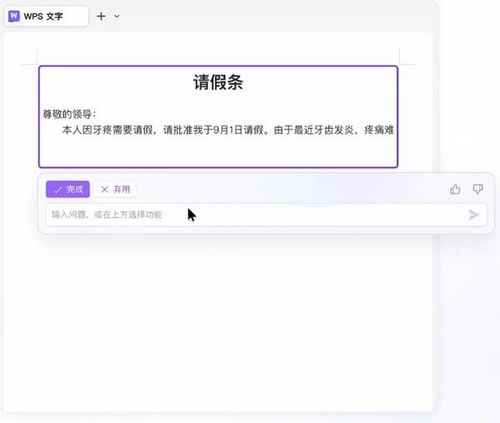Click the send arrow icon
The image size is (500, 423).
pos(474,215)
